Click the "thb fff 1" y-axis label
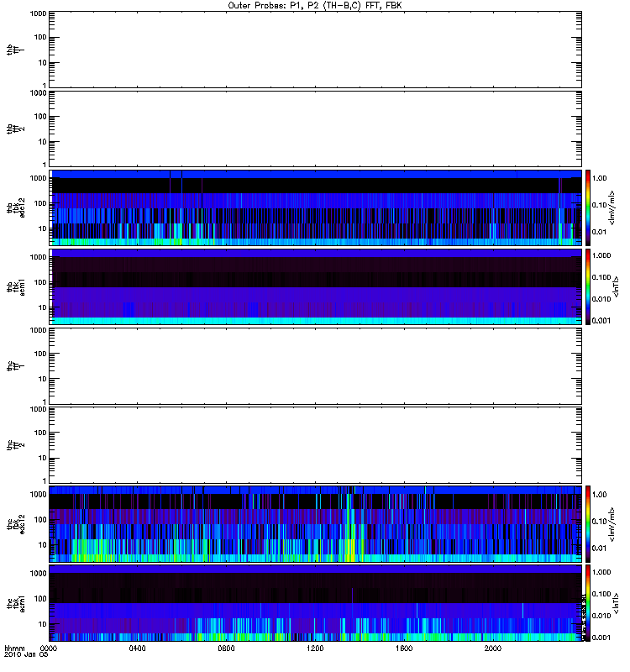The height and width of the screenshot is (672, 630). pyautogui.click(x=16, y=50)
